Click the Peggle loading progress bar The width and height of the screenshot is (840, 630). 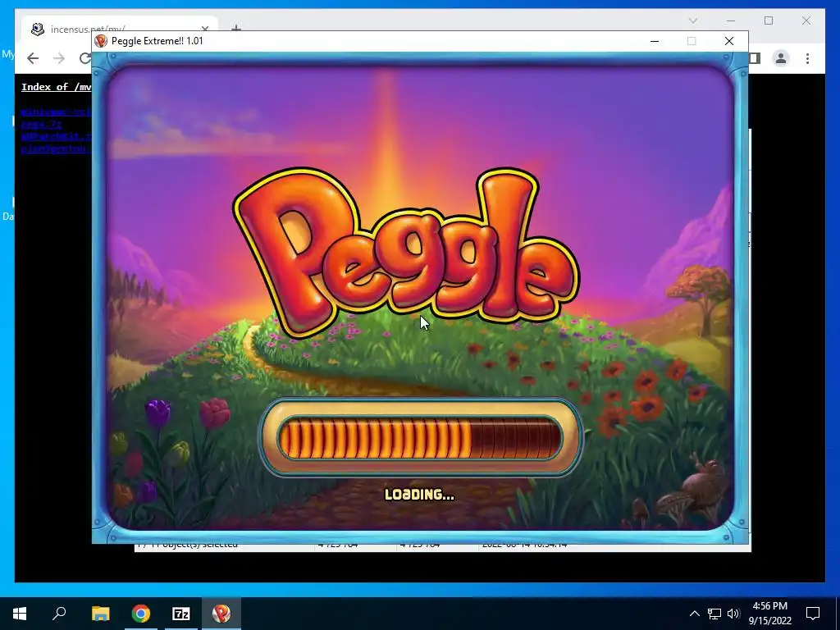pyautogui.click(x=420, y=438)
